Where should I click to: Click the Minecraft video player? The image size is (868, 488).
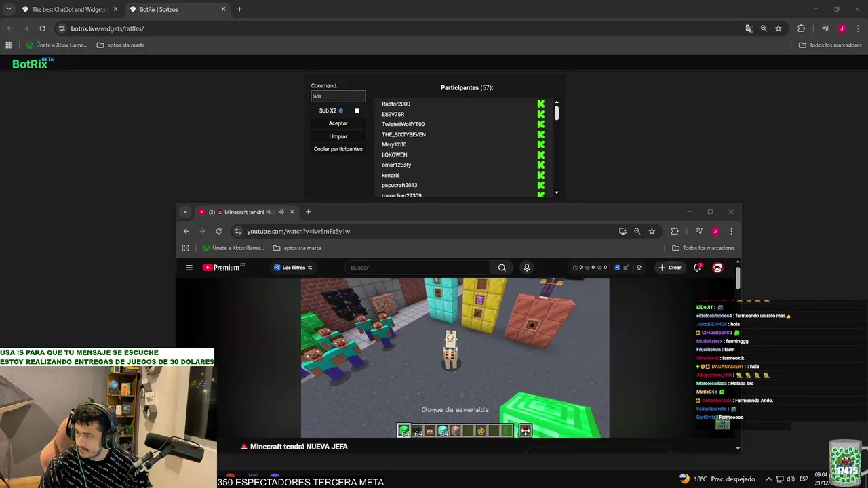click(455, 358)
